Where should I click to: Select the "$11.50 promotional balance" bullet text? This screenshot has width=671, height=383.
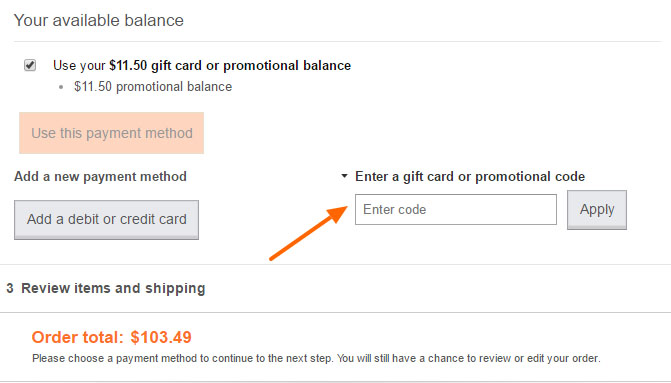pyautogui.click(x=153, y=86)
